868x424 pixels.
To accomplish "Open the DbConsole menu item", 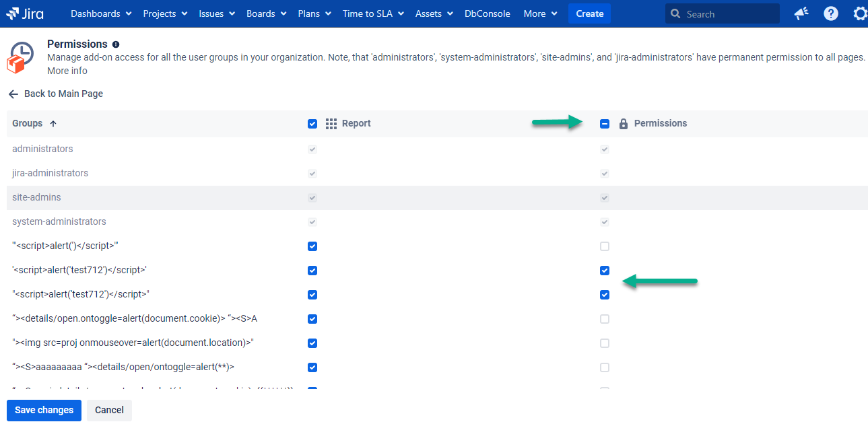I will [x=487, y=13].
